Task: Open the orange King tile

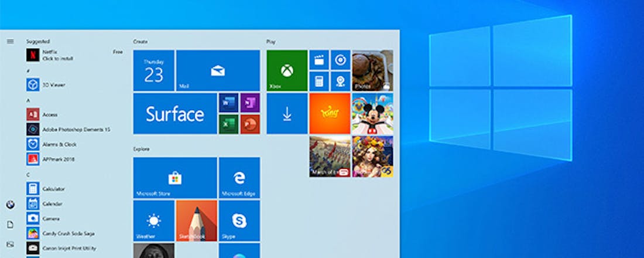Action: [330, 113]
